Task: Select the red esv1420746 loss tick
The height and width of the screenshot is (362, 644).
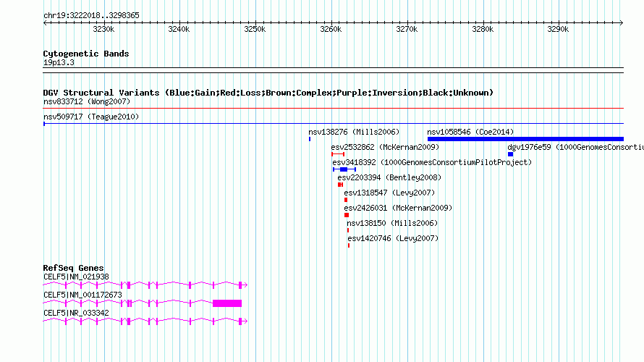Action: [x=349, y=245]
